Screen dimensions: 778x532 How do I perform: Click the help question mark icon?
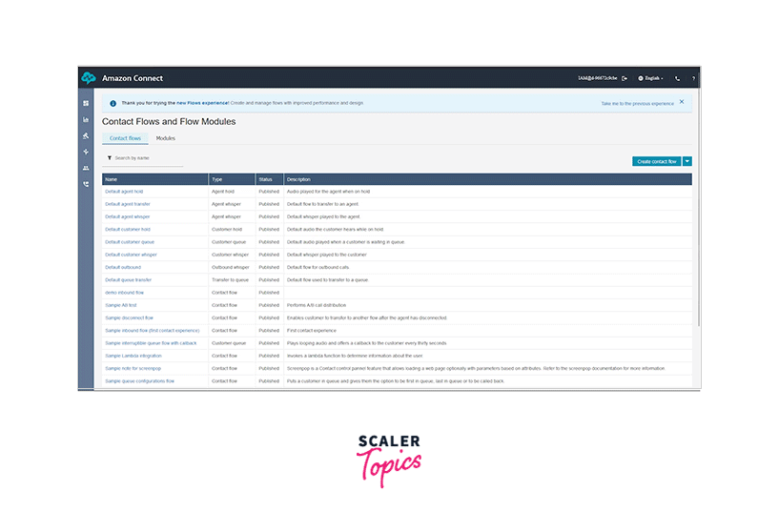point(693,78)
